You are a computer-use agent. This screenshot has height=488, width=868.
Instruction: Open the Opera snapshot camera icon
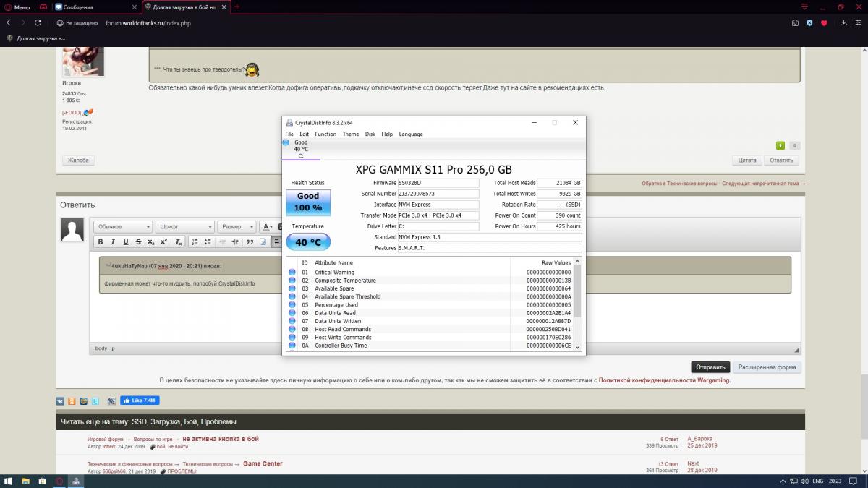pyautogui.click(x=795, y=23)
